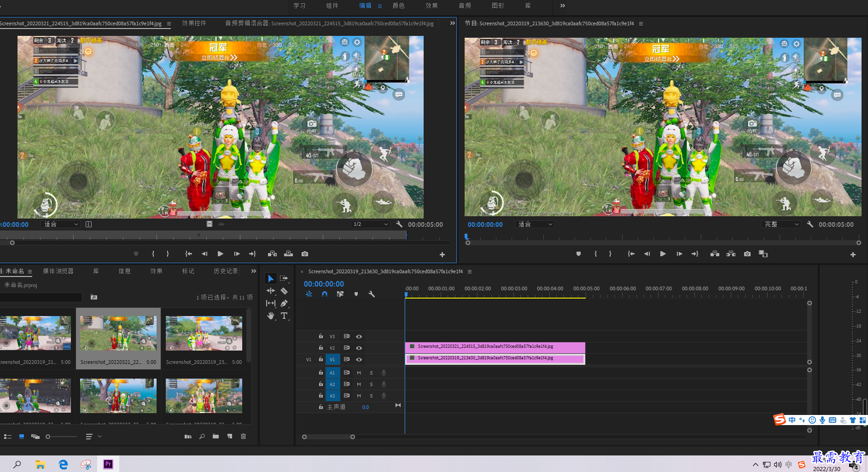The image size is (868, 472).
Task: Expand Project panel group overflow chevrons
Action: (x=253, y=271)
